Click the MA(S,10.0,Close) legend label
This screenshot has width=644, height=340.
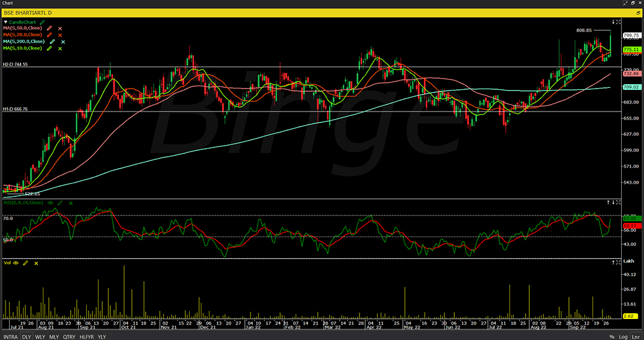point(22,48)
